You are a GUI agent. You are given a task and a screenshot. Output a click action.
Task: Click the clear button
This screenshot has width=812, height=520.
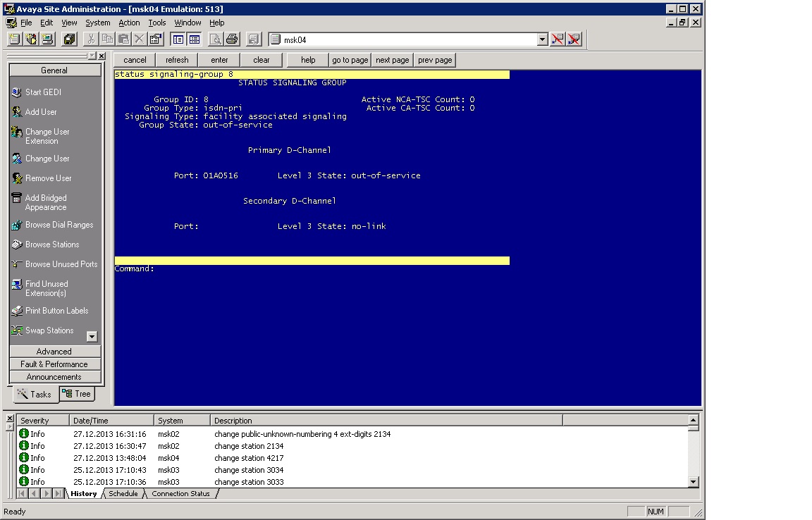click(x=262, y=60)
